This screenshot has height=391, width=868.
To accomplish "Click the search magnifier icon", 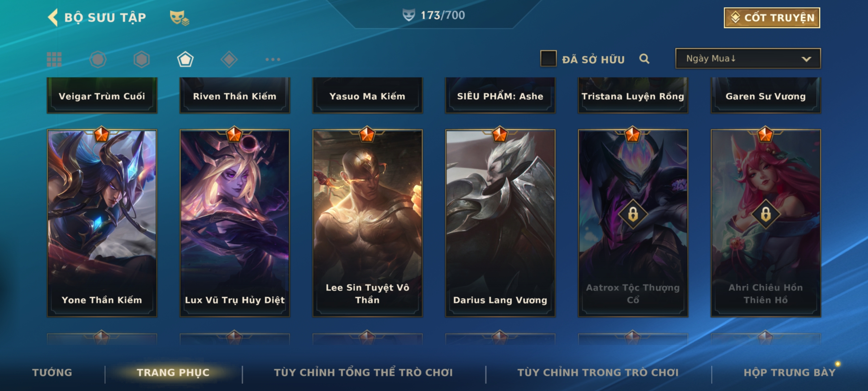I will pos(644,59).
